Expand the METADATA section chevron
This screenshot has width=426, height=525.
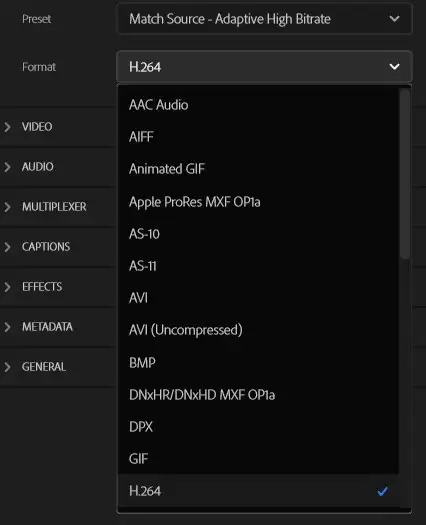click(x=7, y=327)
